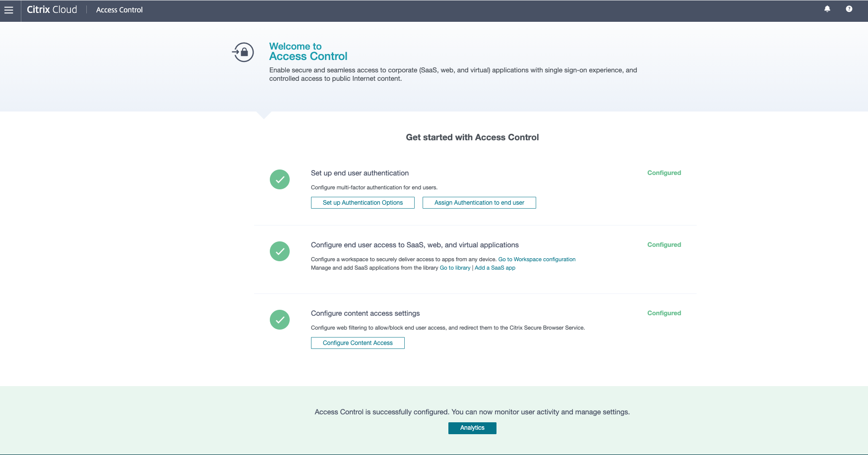Open the help question mark icon
This screenshot has width=868, height=455.
coord(849,9)
